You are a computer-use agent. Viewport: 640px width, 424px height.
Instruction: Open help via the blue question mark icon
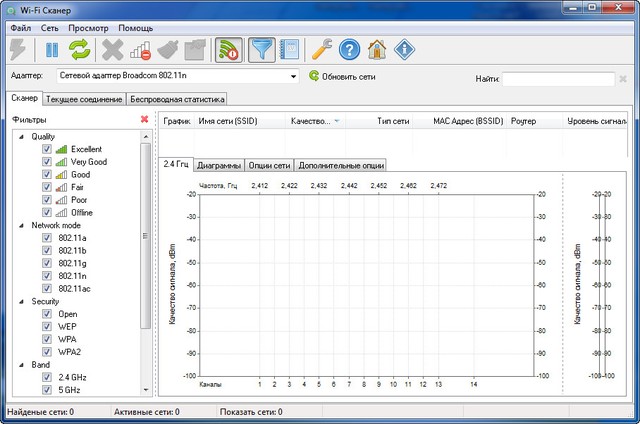click(x=349, y=49)
